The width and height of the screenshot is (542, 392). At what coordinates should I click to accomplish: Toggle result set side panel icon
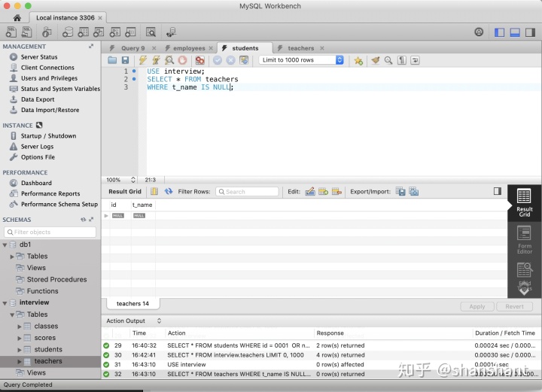tap(498, 191)
